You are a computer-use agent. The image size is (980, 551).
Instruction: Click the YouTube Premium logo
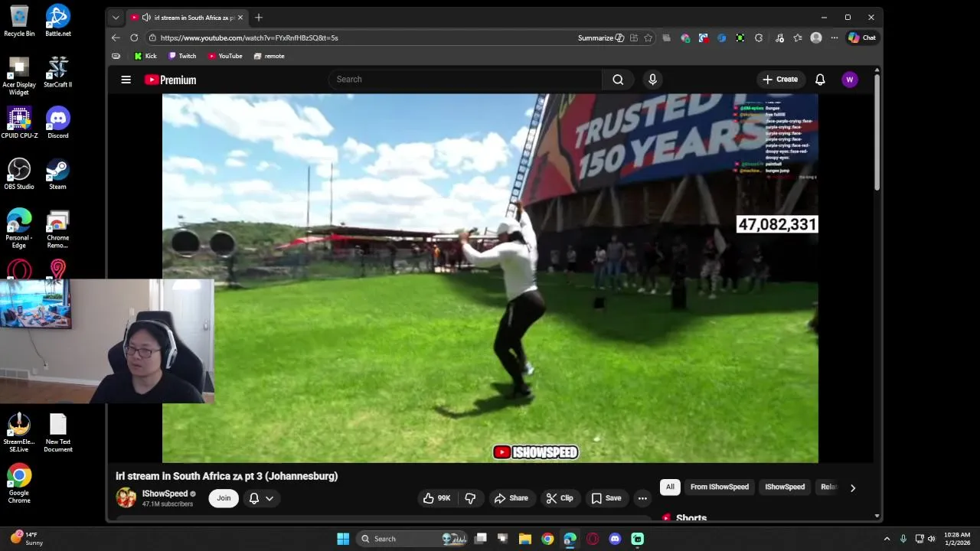[x=170, y=80]
